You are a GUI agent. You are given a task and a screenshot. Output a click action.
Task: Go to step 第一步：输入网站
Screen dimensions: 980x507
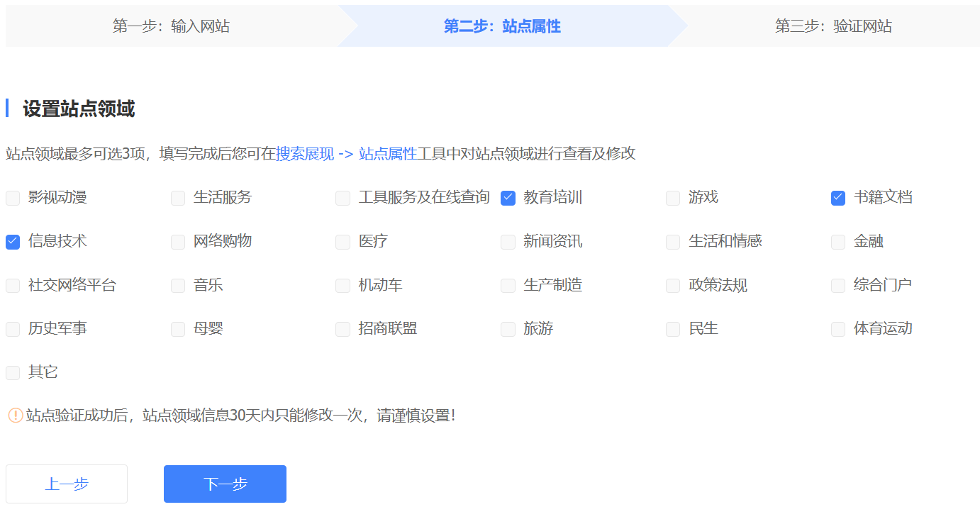click(x=171, y=26)
